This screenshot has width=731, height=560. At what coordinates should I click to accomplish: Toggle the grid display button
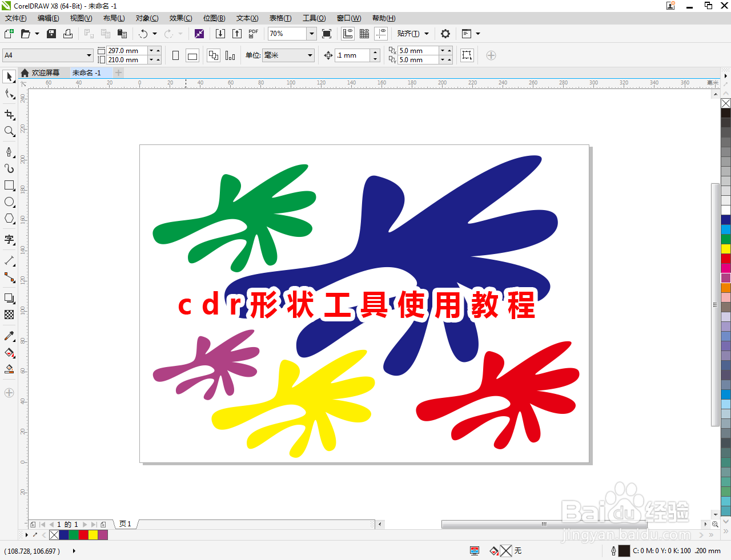364,33
